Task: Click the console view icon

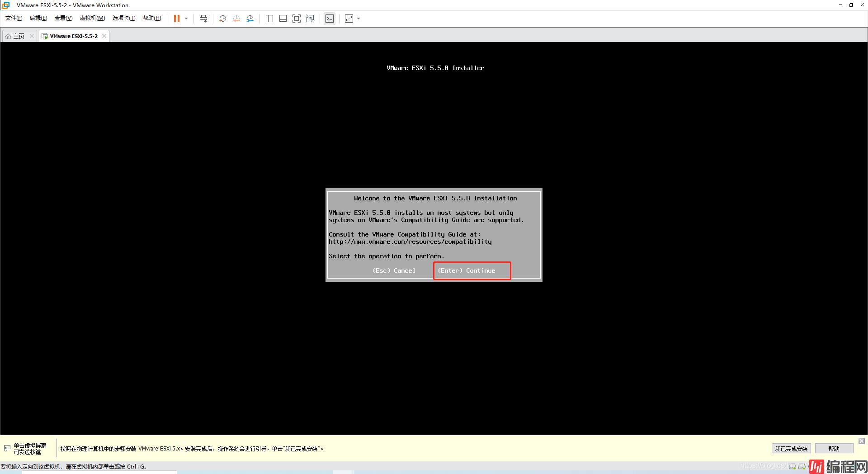Action: click(330, 19)
